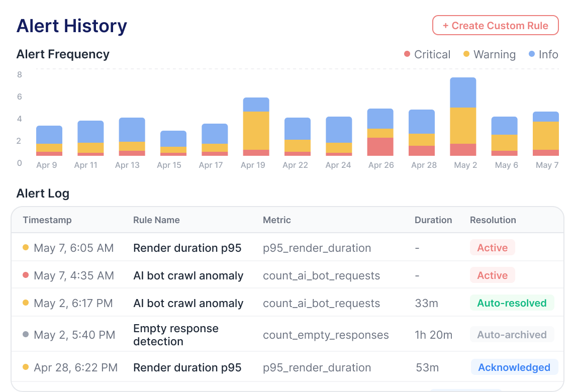
Task: Select the Apr 13 bar in chart
Action: coord(132,137)
